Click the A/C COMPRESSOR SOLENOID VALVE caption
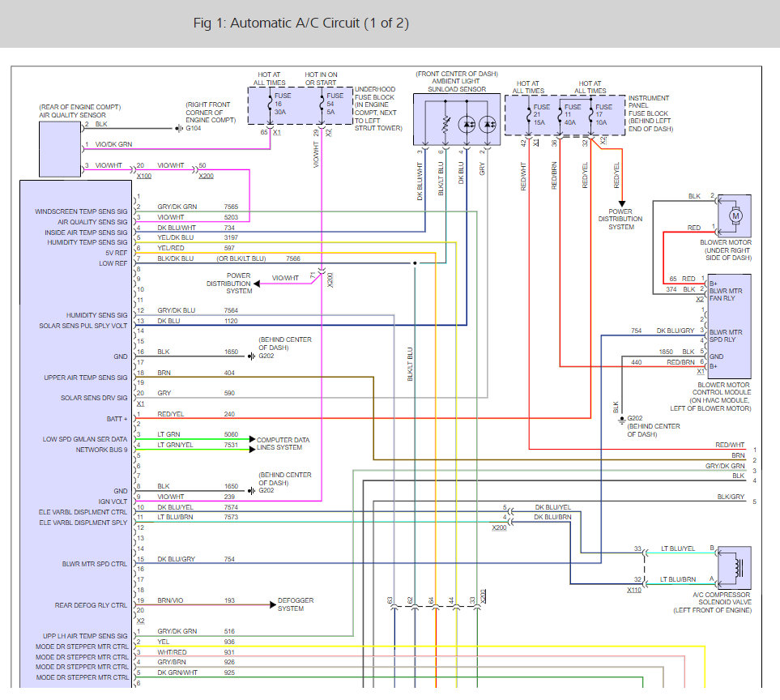Image resolution: width=780 pixels, height=700 pixels. [712, 603]
